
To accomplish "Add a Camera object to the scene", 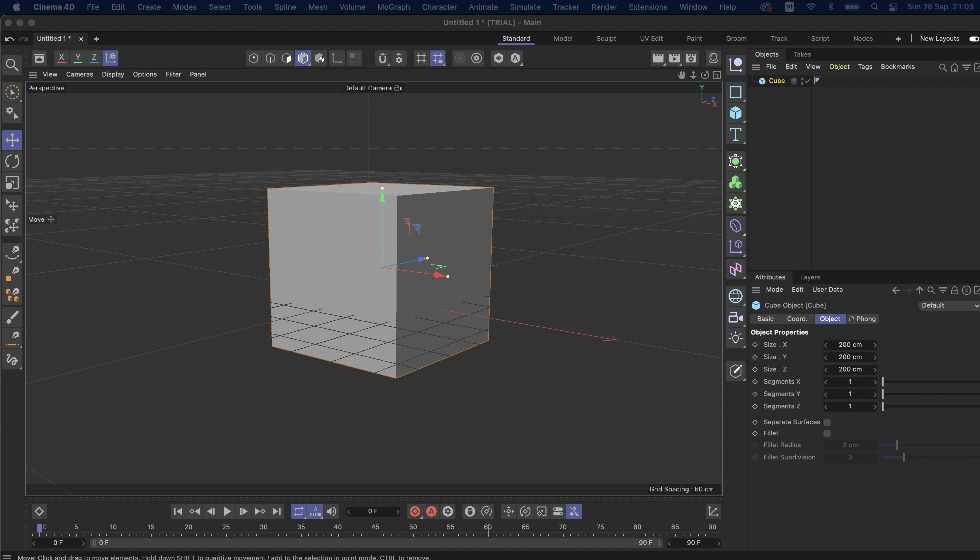I will 735,318.
